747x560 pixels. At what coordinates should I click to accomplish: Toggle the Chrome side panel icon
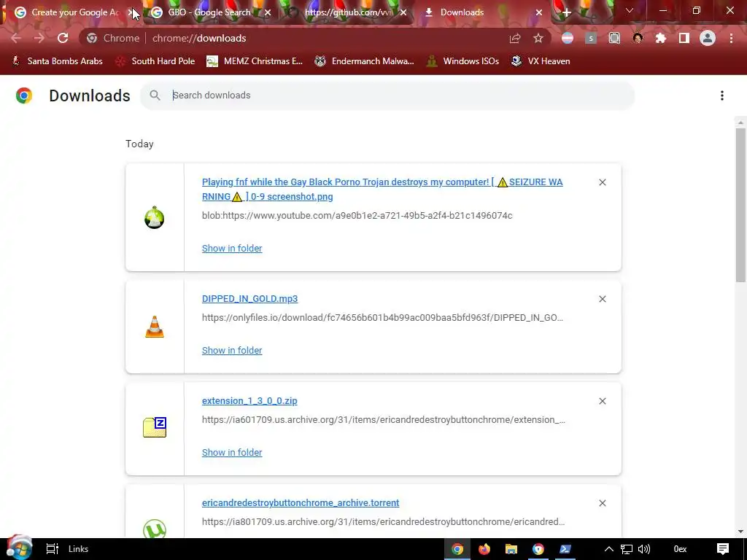pyautogui.click(x=684, y=38)
